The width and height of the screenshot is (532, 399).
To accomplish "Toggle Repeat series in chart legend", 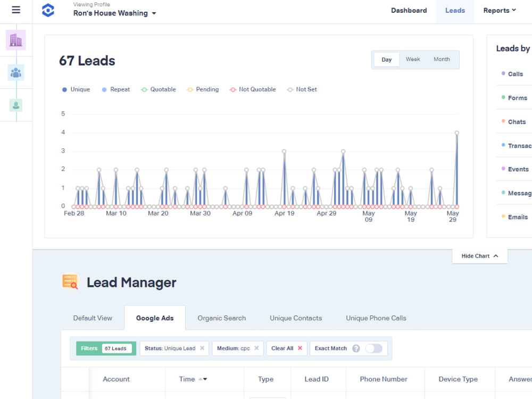I will coord(115,89).
